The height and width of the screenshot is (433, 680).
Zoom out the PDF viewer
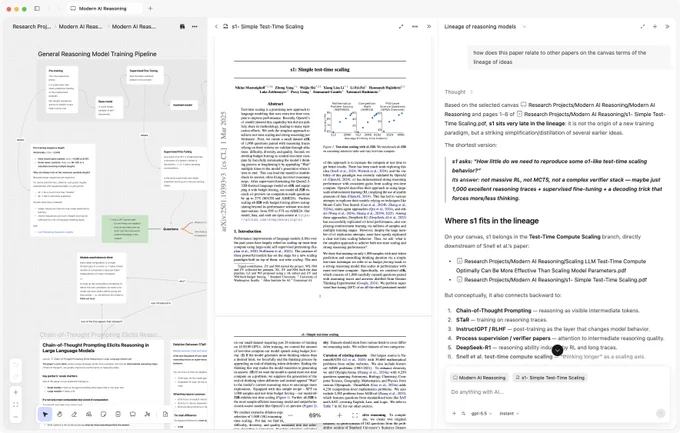tap(290, 415)
